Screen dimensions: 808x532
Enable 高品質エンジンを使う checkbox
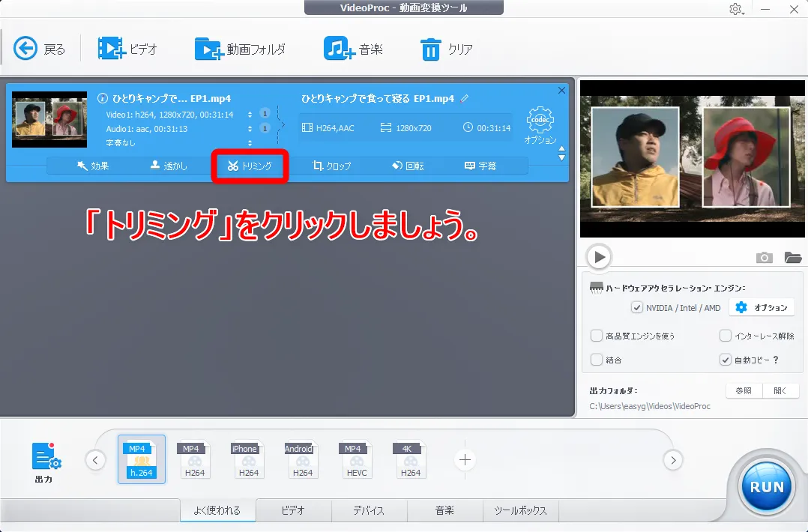tap(596, 336)
